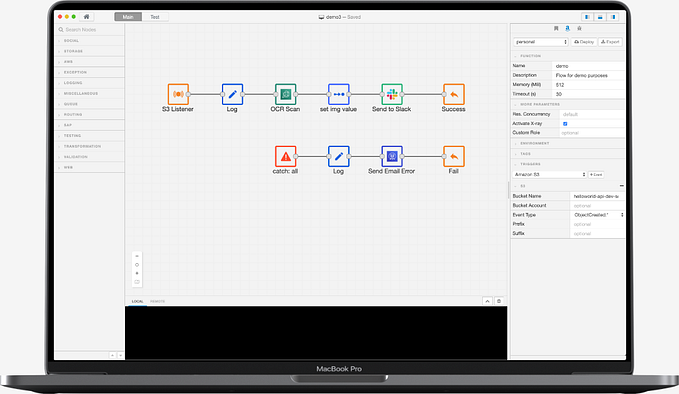Expand the VALIDATION node category
The width and height of the screenshot is (679, 394).
pyautogui.click(x=90, y=157)
